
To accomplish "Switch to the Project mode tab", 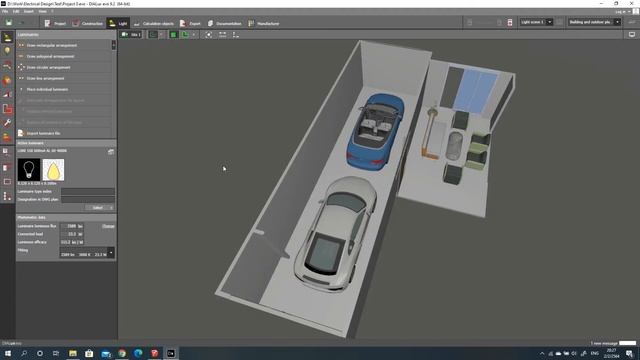I will tap(55, 23).
